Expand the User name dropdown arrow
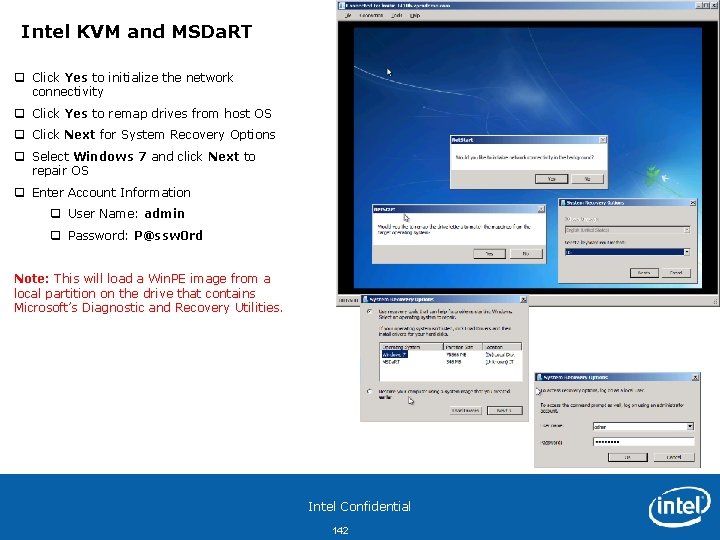The image size is (720, 540). tap(690, 427)
